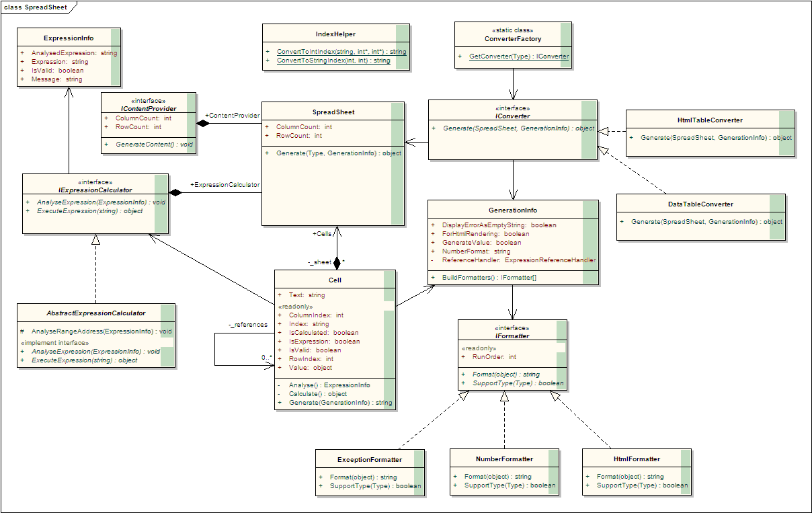
Task: Select the IndexHelper class header
Action: coord(335,34)
